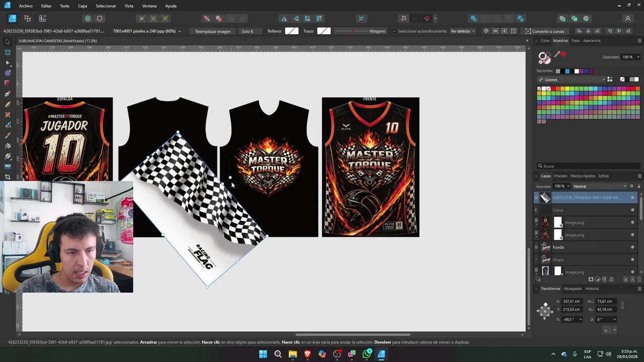Toggle visibility of the Grupo layer

[632, 260]
